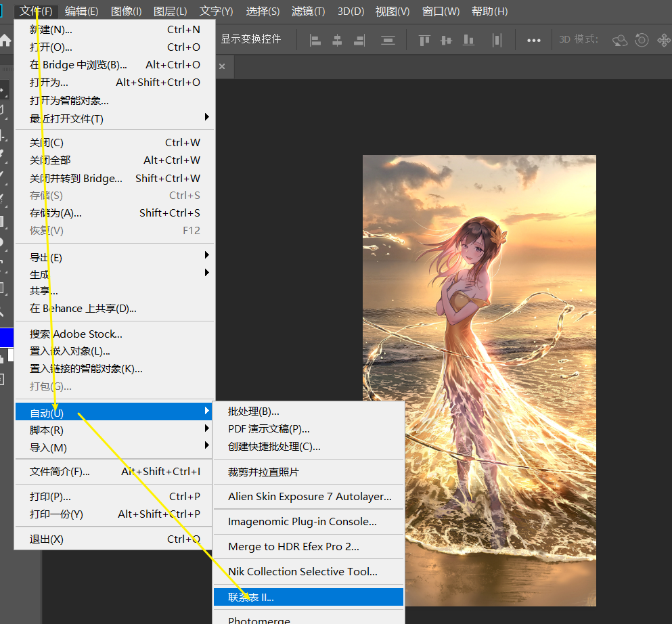The width and height of the screenshot is (672, 624).
Task: Choose Imagenomic Plug-in Console... entry
Action: [x=309, y=522]
